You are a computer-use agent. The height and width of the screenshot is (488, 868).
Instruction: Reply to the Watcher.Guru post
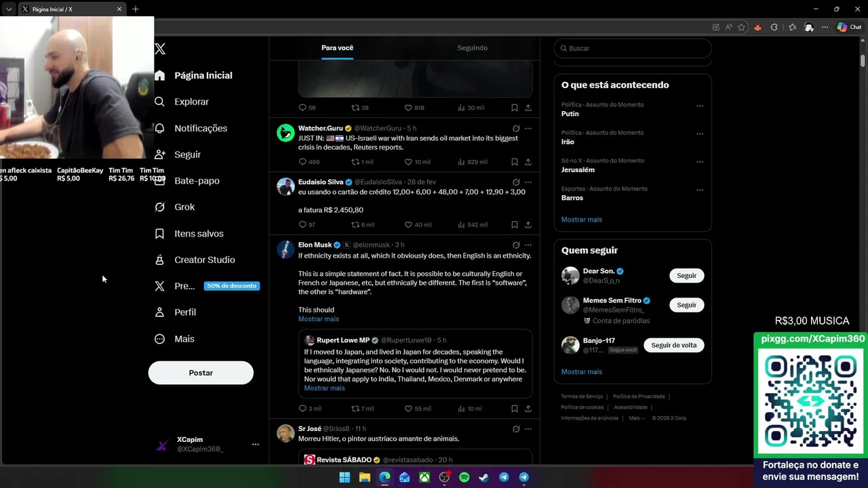pyautogui.click(x=302, y=162)
